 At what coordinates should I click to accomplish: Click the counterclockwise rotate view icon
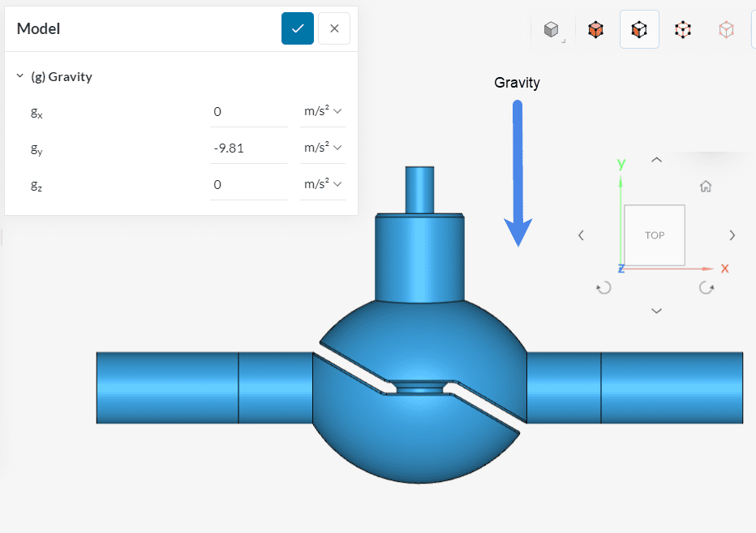(x=603, y=287)
